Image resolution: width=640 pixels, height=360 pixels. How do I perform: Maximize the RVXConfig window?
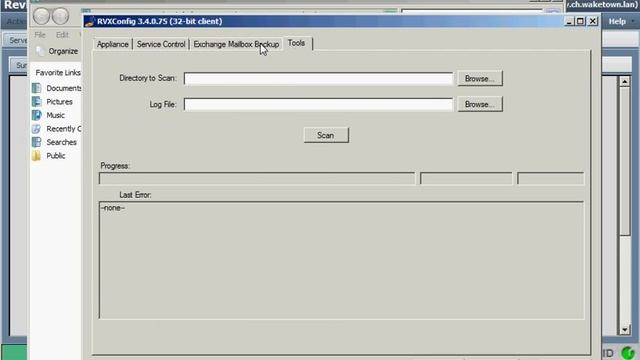click(x=580, y=21)
